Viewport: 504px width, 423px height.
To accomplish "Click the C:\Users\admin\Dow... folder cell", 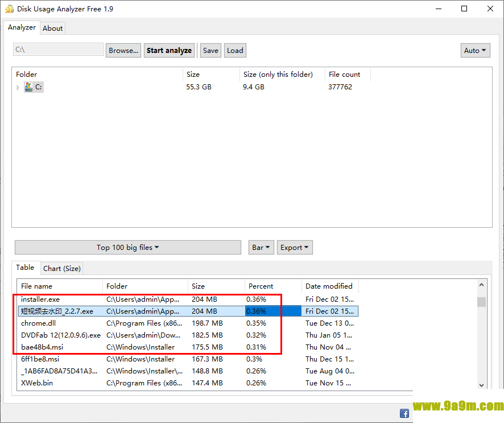I will pos(143,335).
